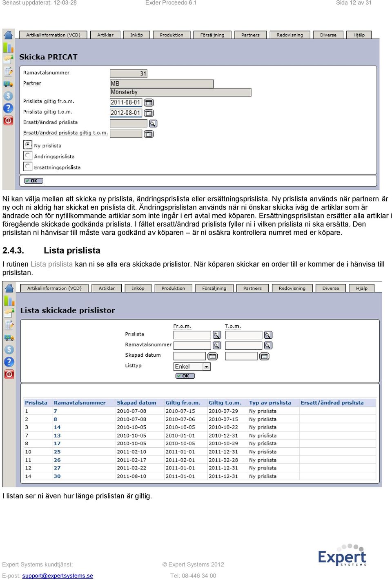Click truck icon in lower sidebar
The image size is (392, 580).
(9, 338)
